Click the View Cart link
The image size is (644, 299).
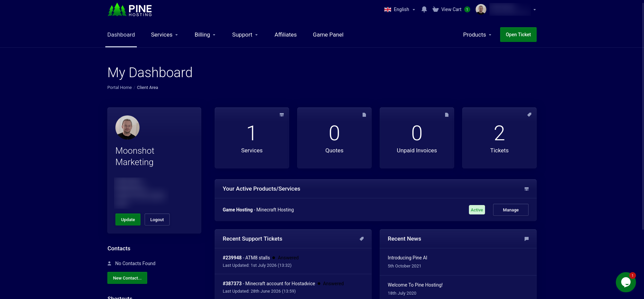tap(451, 9)
